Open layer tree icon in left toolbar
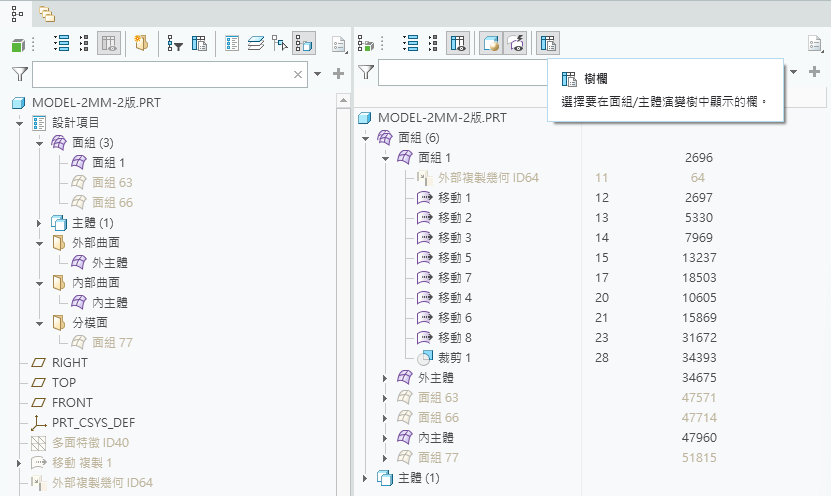Viewport: 831px width, 496px height. (257, 43)
